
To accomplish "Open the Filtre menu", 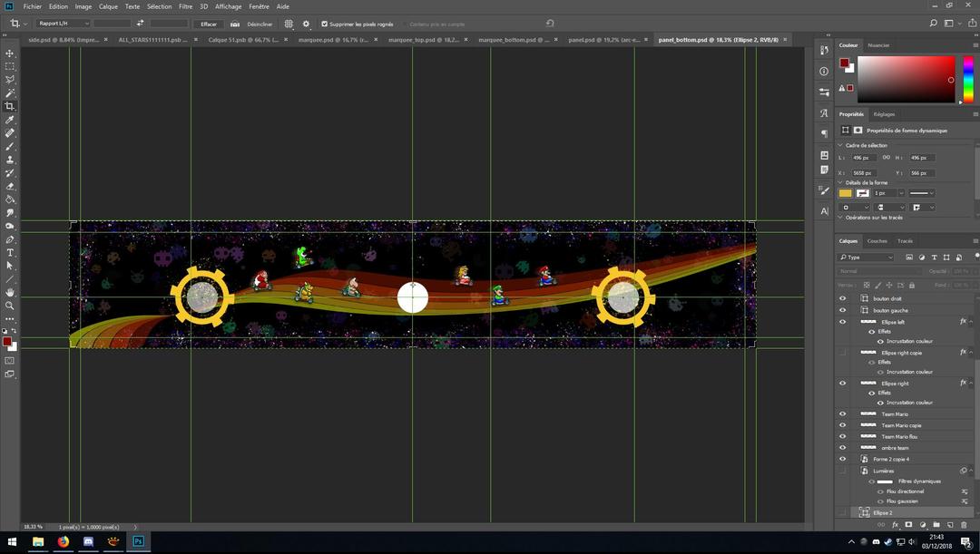I will coord(186,6).
